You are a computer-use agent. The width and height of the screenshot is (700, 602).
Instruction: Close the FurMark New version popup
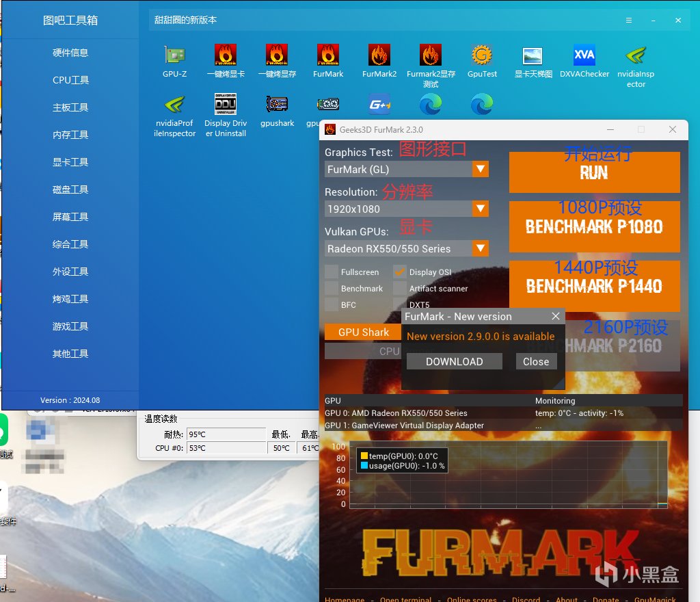click(x=555, y=316)
